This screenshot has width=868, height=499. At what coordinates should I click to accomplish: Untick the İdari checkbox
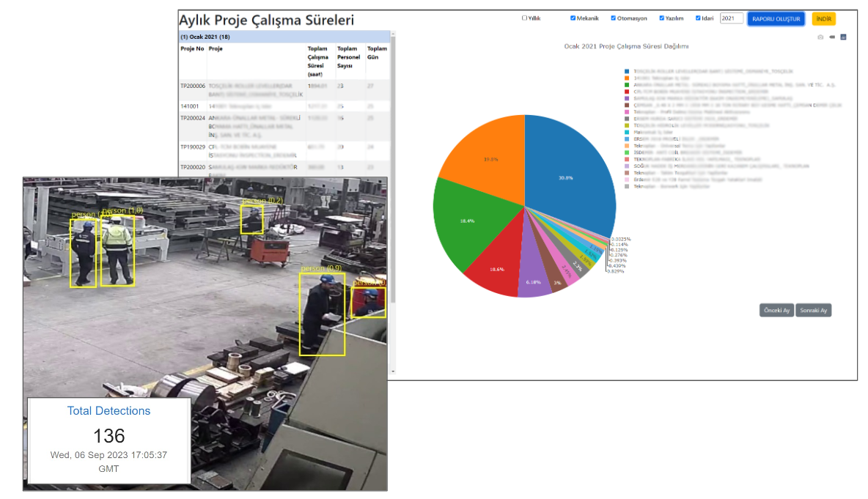[699, 18]
